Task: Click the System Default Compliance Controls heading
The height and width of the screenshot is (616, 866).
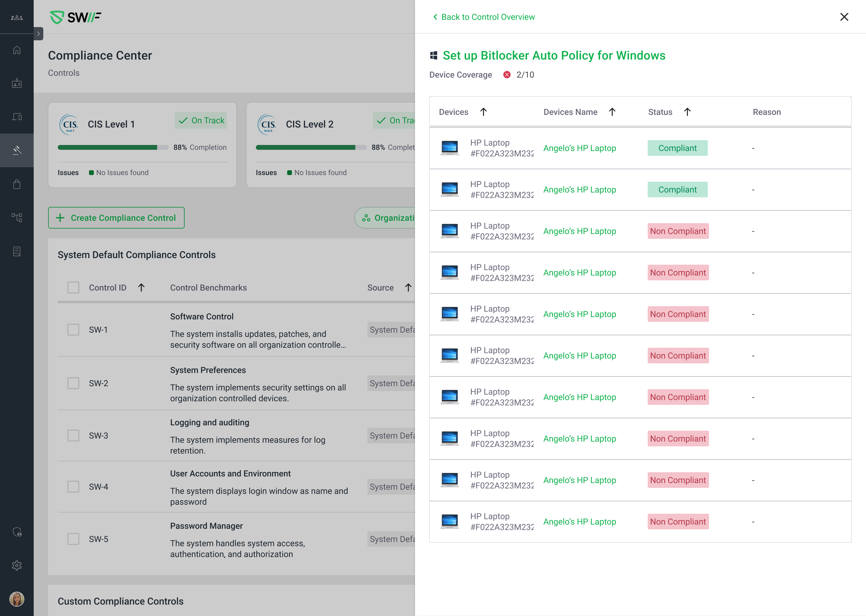Action: point(137,255)
